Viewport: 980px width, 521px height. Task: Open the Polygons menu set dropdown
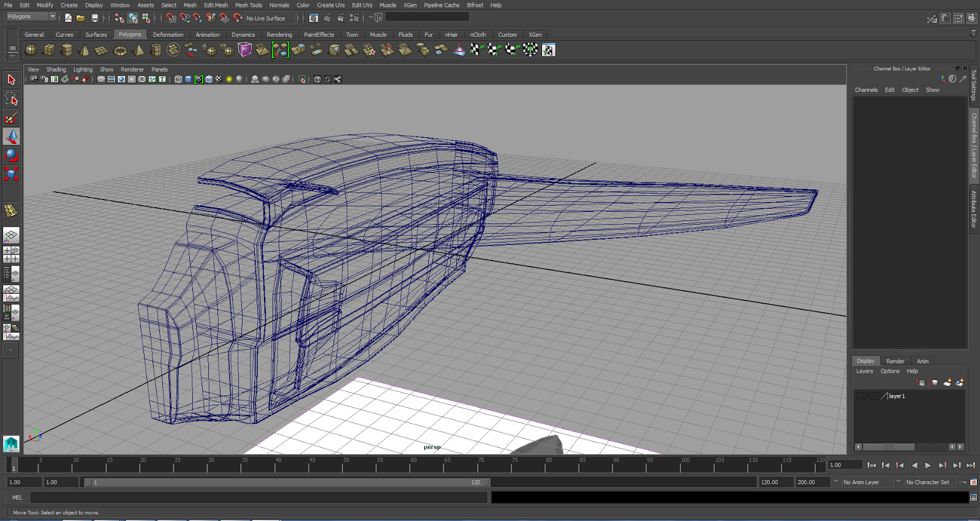31,17
